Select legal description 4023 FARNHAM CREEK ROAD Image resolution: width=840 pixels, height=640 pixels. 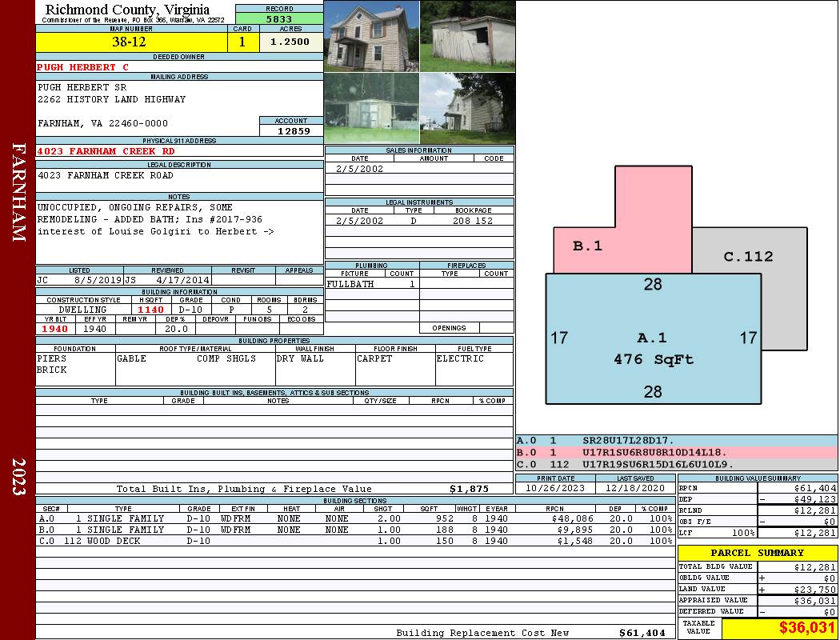tap(105, 176)
